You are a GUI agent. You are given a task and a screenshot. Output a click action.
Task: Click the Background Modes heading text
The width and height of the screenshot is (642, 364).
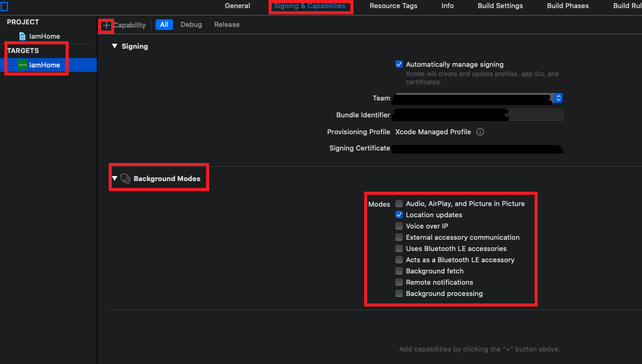point(167,179)
